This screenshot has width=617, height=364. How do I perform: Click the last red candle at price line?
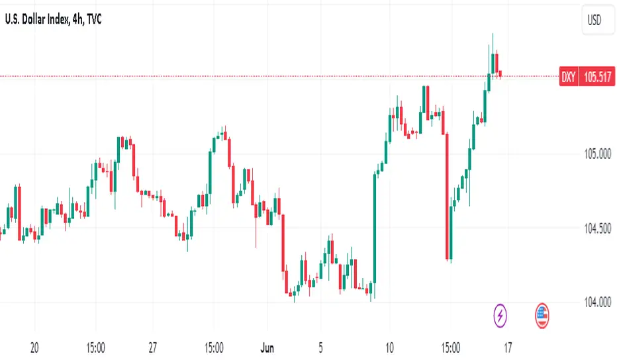click(x=500, y=74)
